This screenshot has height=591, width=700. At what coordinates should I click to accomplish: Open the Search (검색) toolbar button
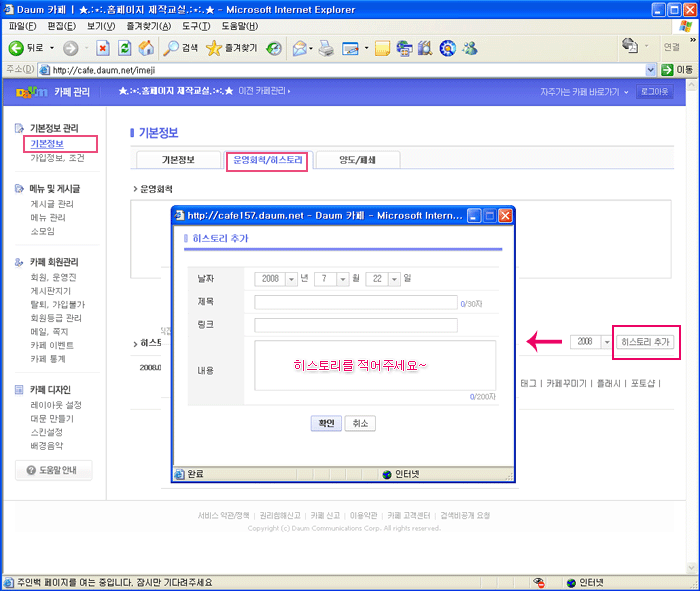click(x=180, y=48)
